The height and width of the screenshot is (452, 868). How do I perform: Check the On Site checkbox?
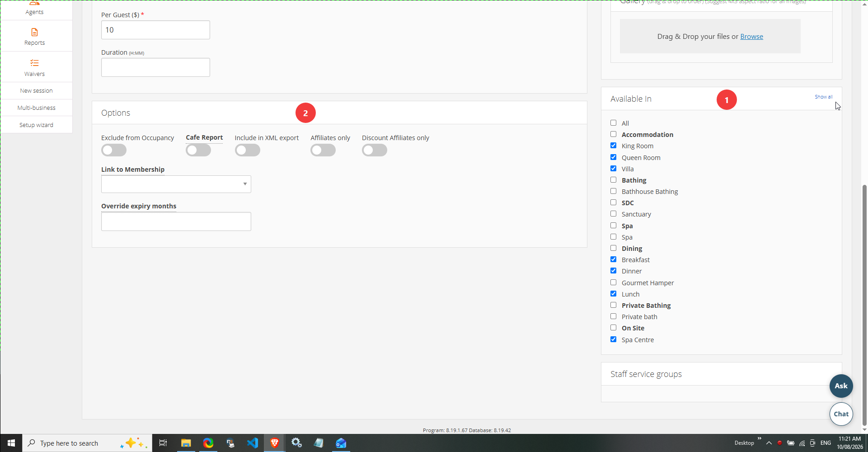613,328
